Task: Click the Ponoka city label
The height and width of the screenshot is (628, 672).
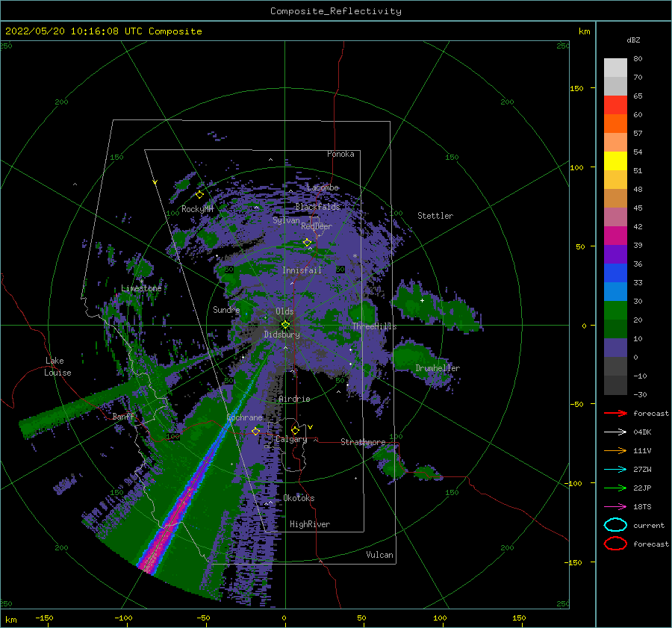Action: coord(340,154)
